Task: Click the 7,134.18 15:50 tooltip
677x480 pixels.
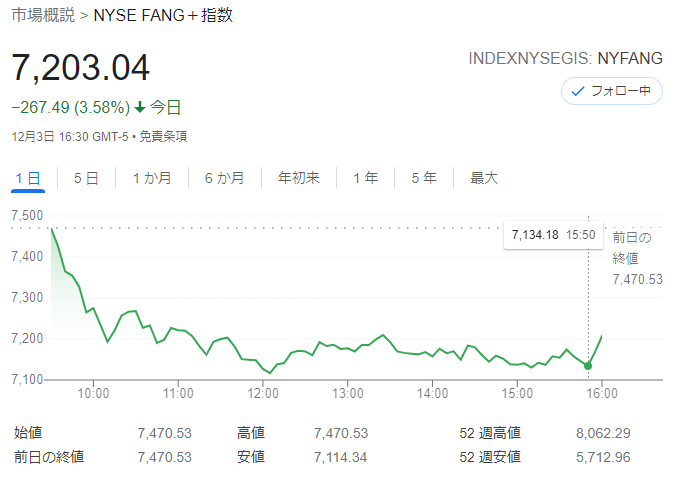Action: tap(553, 235)
